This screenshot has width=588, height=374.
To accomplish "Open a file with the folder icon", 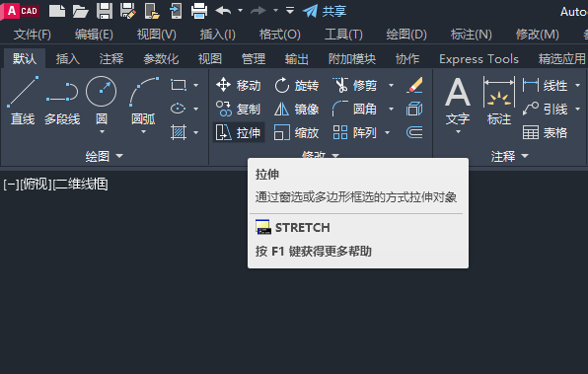I will point(80,11).
